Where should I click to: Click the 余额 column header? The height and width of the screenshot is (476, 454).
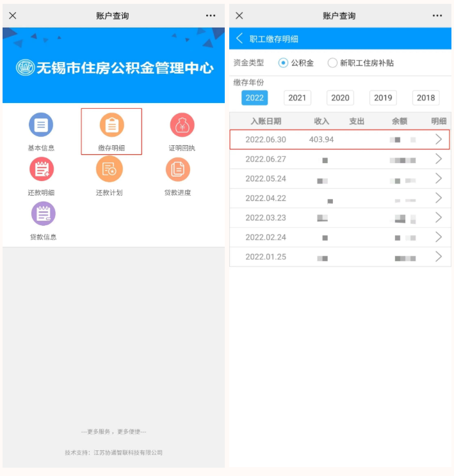coord(400,121)
